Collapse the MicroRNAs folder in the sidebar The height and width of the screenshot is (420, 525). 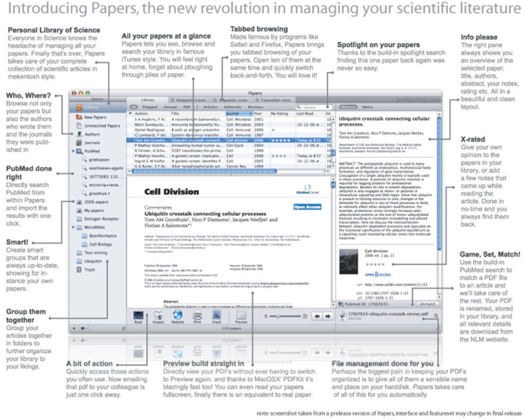click(73, 227)
